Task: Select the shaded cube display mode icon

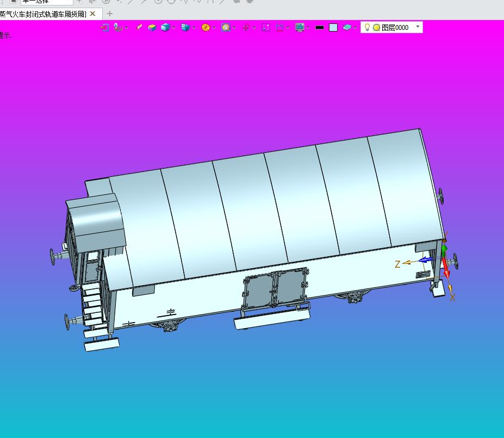Action: (165, 28)
